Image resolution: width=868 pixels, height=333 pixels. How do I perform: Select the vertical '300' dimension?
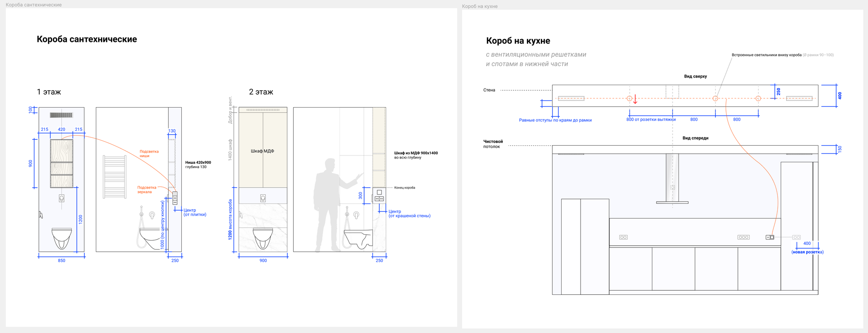pos(361,196)
